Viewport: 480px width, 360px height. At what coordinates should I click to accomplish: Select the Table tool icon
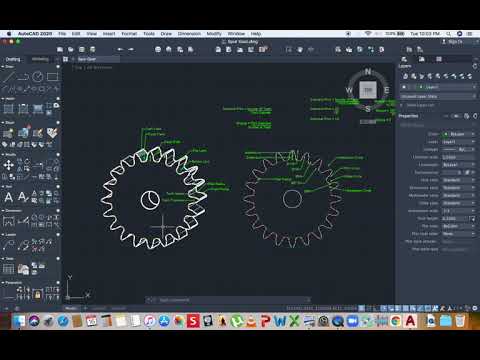coord(8,269)
